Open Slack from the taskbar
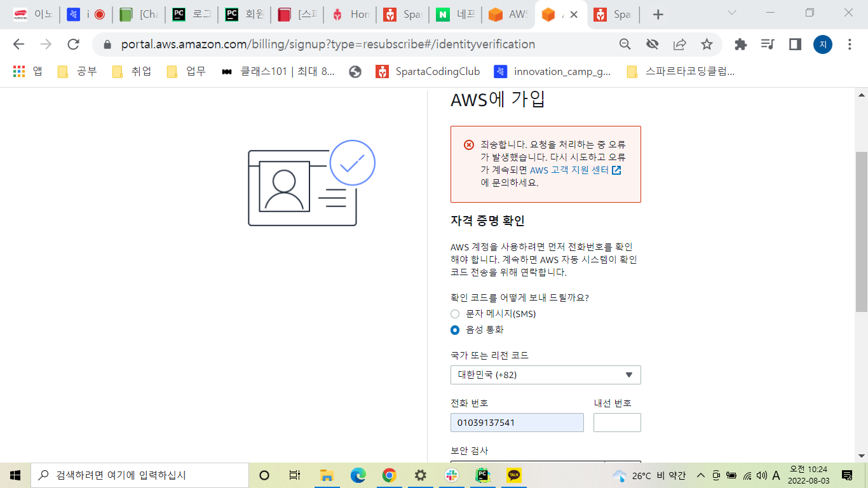Image resolution: width=868 pixels, height=488 pixels. point(451,475)
